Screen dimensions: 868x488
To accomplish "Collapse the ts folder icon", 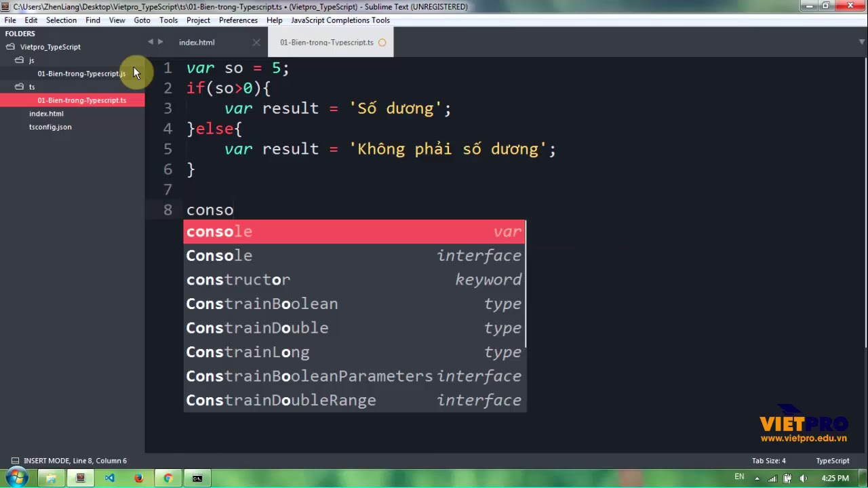I will 19,87.
